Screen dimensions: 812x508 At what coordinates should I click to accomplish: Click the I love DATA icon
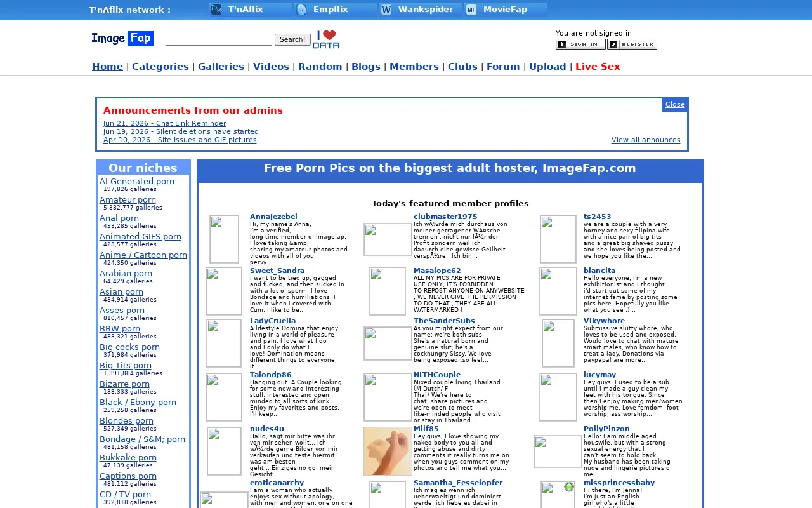326,39
